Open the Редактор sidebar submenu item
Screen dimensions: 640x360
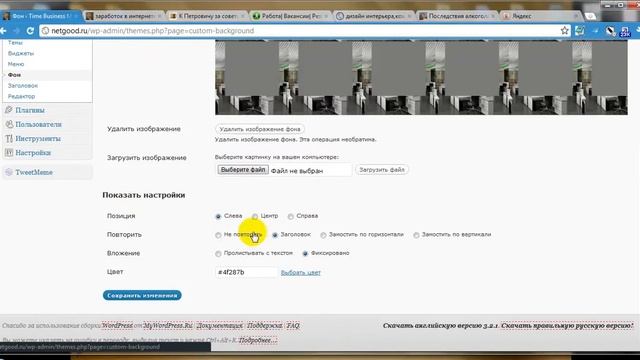(x=21, y=96)
